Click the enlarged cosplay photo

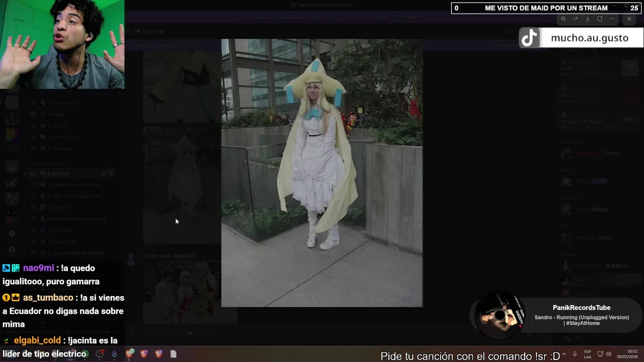322,173
